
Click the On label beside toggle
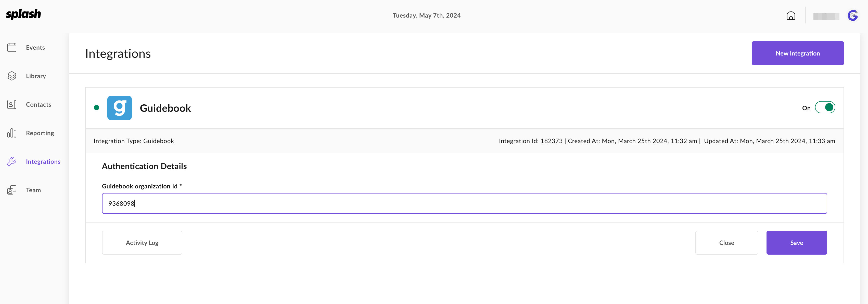click(x=806, y=108)
